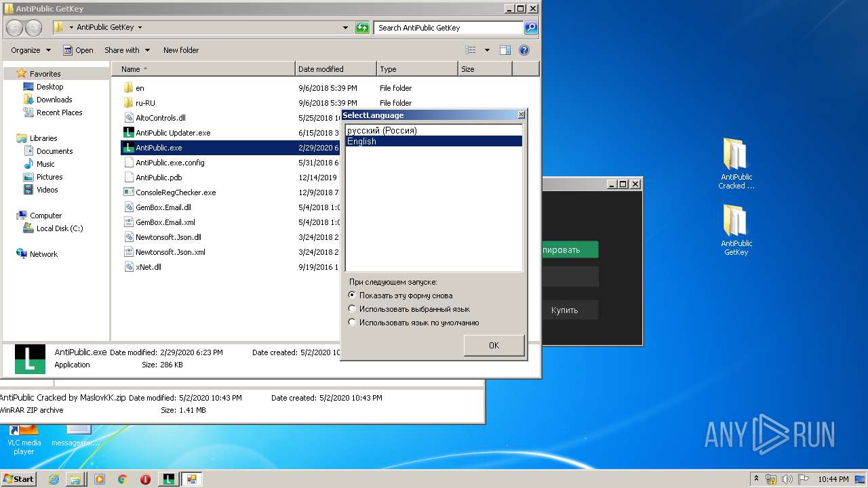Screen dimensions: 868x488
Task: Select the AntiPublic.pdb file icon
Action: point(129,178)
